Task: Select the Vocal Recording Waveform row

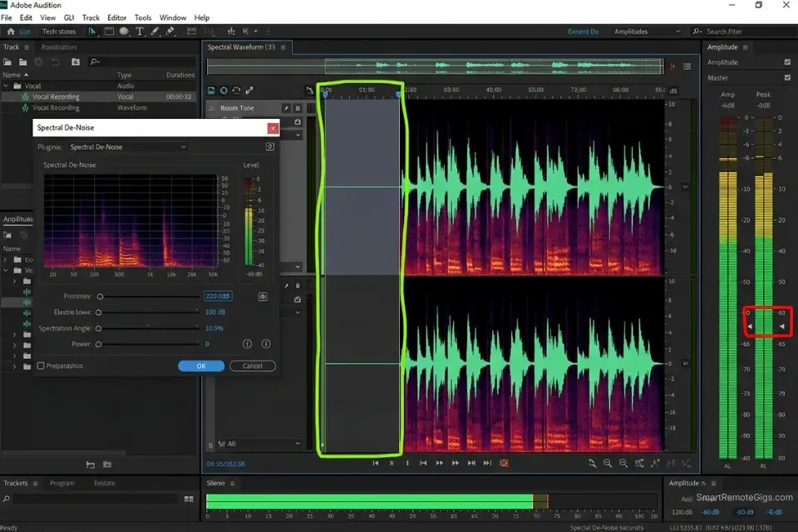Action: 99,108
